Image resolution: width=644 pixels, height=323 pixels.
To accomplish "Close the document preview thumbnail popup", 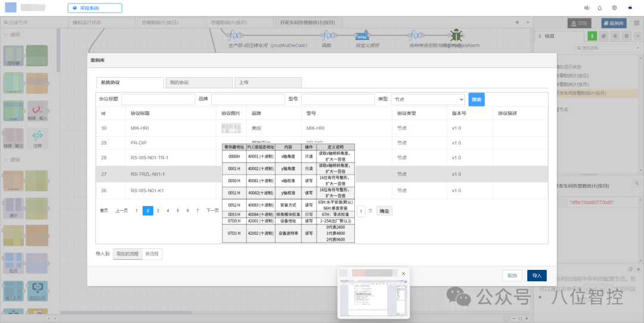I will pyautogui.click(x=403, y=273).
